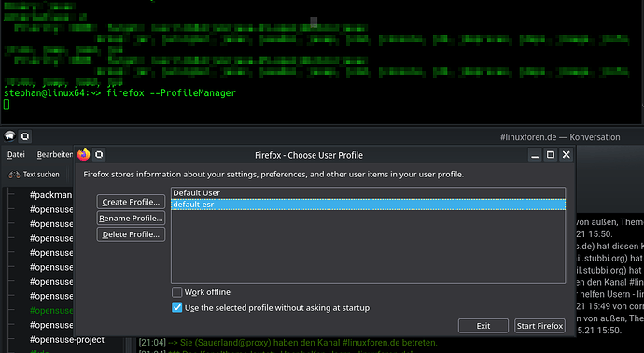Click the terminal line firefox --ProfileManager
Image resolution: width=644 pixels, height=353 pixels.
(172, 92)
